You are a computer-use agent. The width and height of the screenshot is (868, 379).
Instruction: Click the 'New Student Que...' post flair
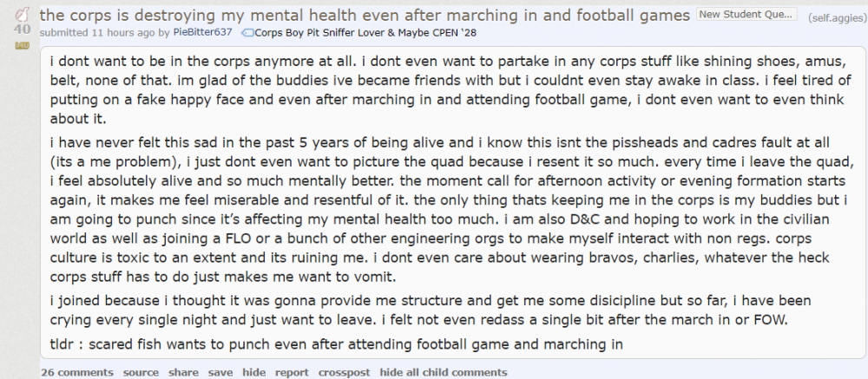746,15
